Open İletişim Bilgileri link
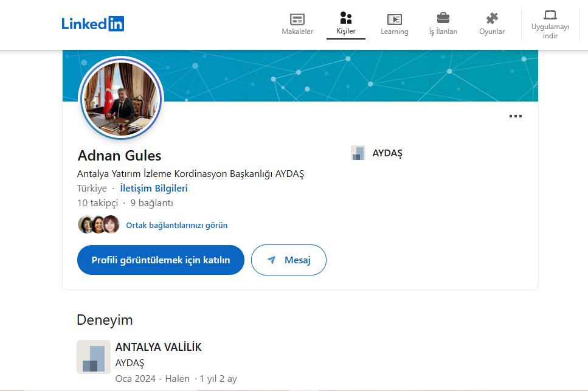This screenshot has height=391, width=588. coord(154,189)
